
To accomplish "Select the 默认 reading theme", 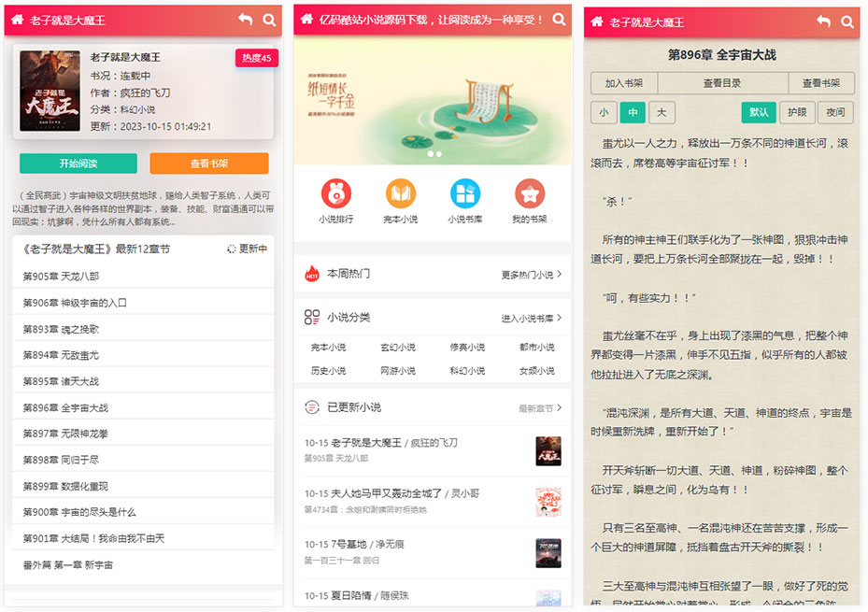I will (759, 112).
